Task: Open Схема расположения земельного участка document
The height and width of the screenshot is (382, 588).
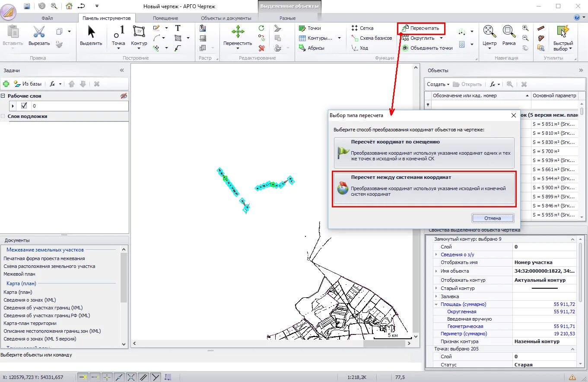Action: coord(49,266)
